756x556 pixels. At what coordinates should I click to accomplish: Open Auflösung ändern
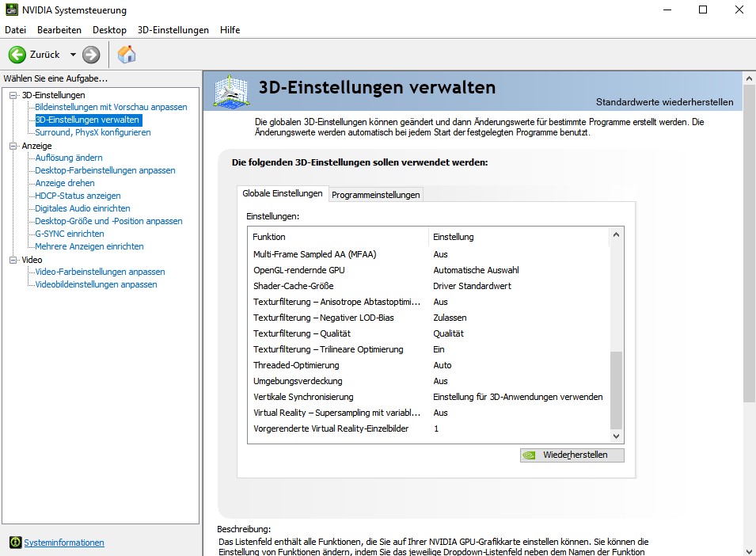68,158
